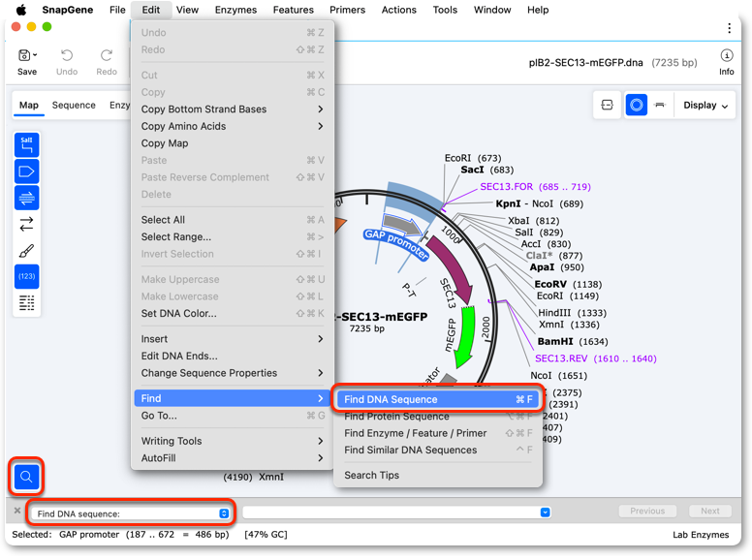Open the Apple menu
This screenshot has height=560, width=752.
pos(21,10)
